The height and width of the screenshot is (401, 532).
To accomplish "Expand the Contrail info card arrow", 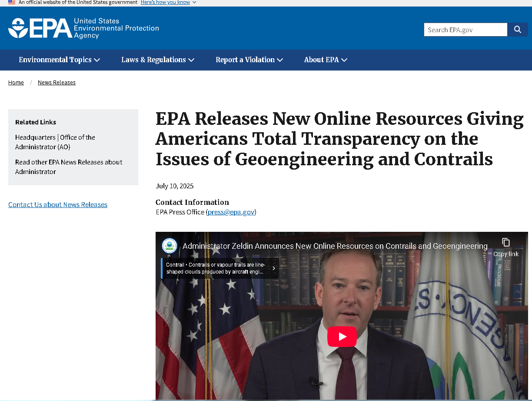I will (x=274, y=268).
